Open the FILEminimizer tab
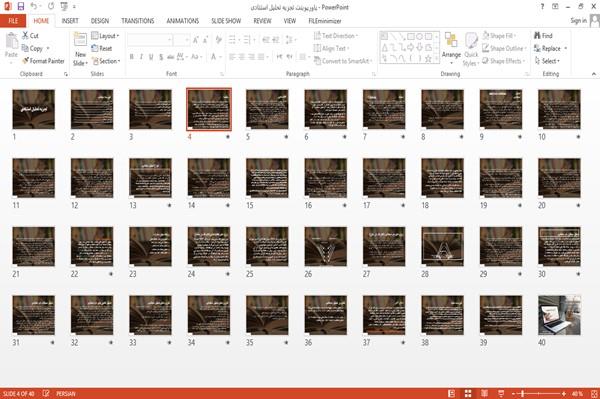 pos(325,21)
